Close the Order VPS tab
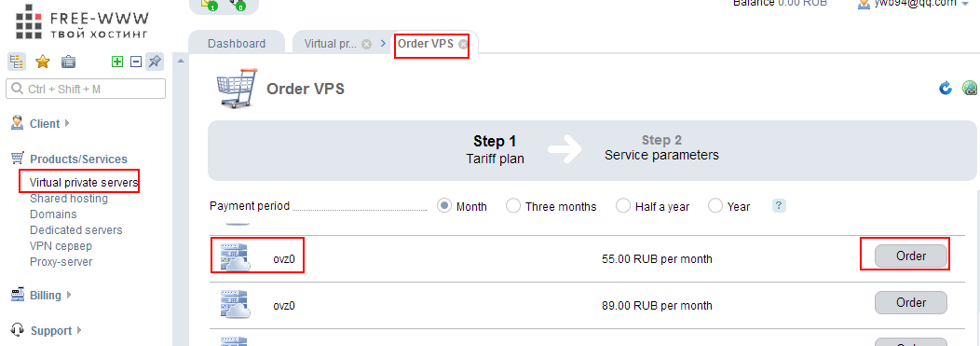Image resolution: width=980 pixels, height=346 pixels. click(462, 45)
